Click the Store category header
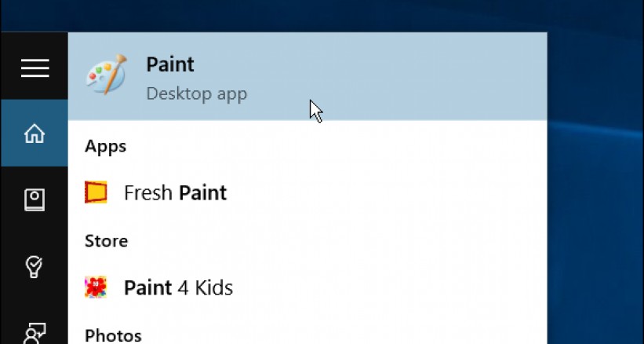Image resolution: width=644 pixels, height=344 pixels. coord(106,240)
